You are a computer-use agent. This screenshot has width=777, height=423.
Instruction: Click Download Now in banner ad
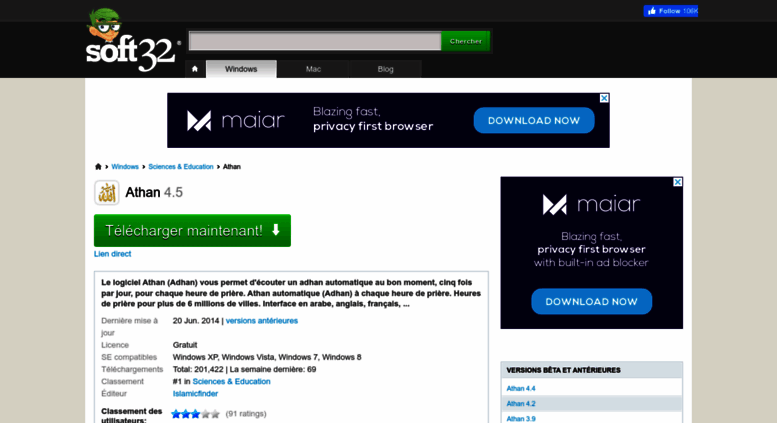pyautogui.click(x=534, y=120)
